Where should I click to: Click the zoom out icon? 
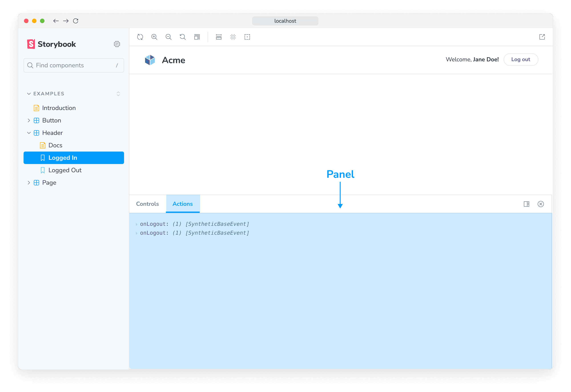(x=169, y=37)
